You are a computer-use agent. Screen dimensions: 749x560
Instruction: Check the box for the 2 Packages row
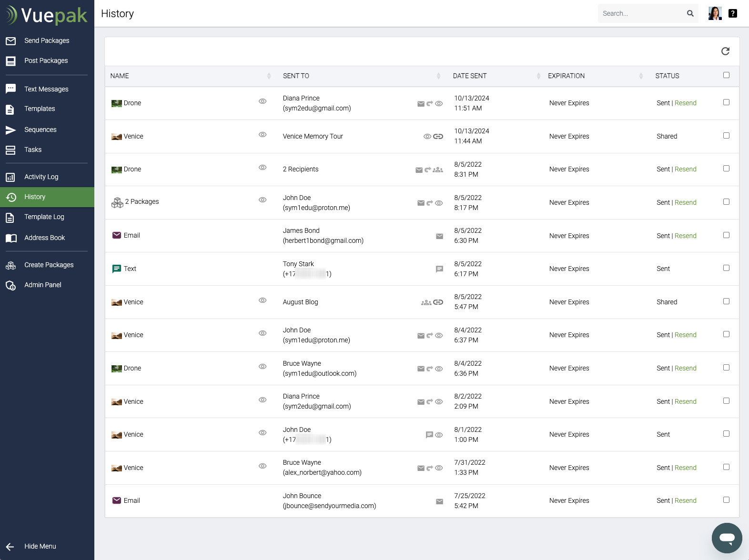tap(726, 202)
